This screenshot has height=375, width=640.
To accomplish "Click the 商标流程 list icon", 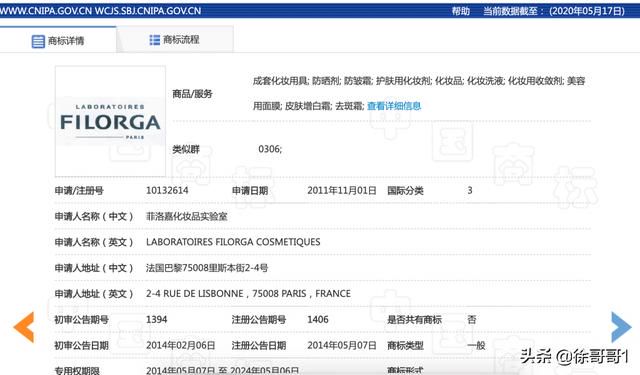I will pyautogui.click(x=155, y=40).
